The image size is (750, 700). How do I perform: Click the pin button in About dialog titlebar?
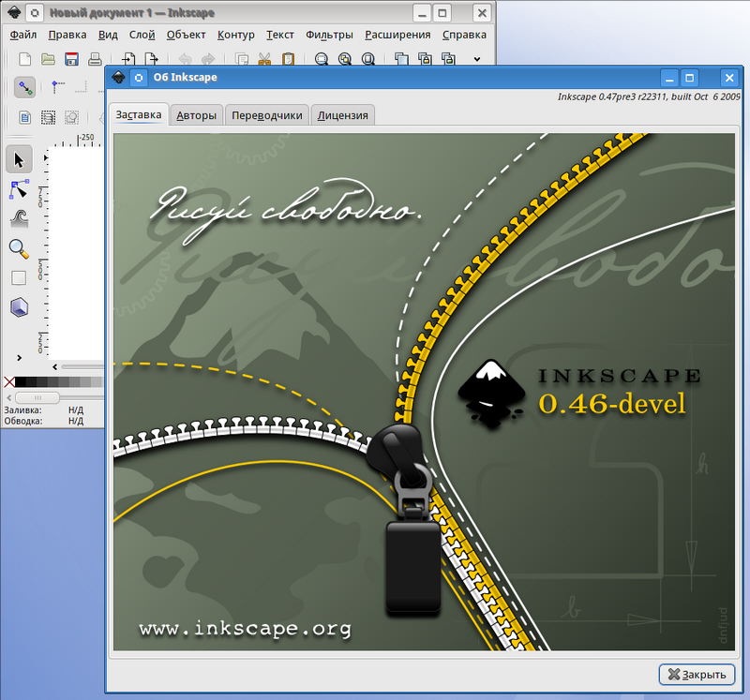(139, 78)
